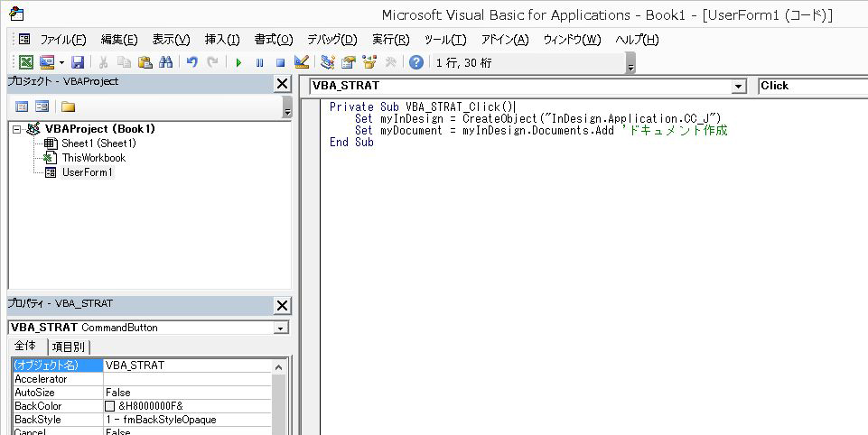Screen dimensions: 868x435
Task: Click the CreateObject code line
Action: (x=538, y=118)
